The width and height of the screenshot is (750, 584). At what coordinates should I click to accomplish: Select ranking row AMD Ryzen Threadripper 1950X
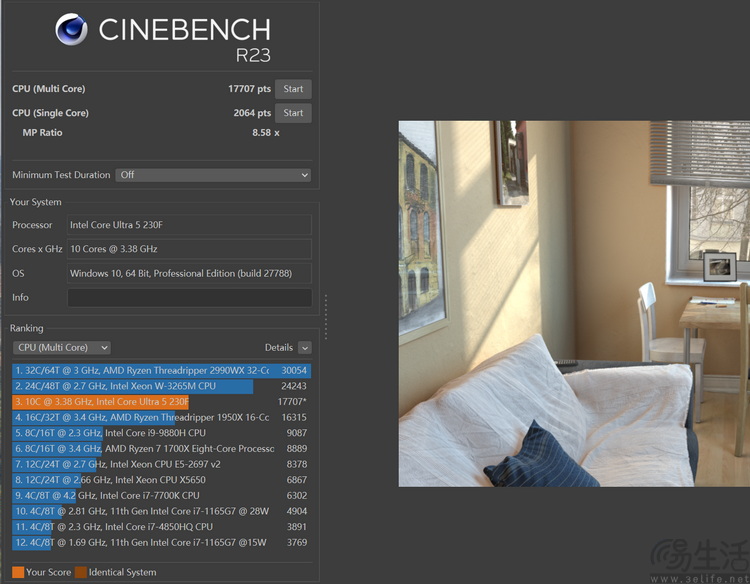(x=162, y=418)
